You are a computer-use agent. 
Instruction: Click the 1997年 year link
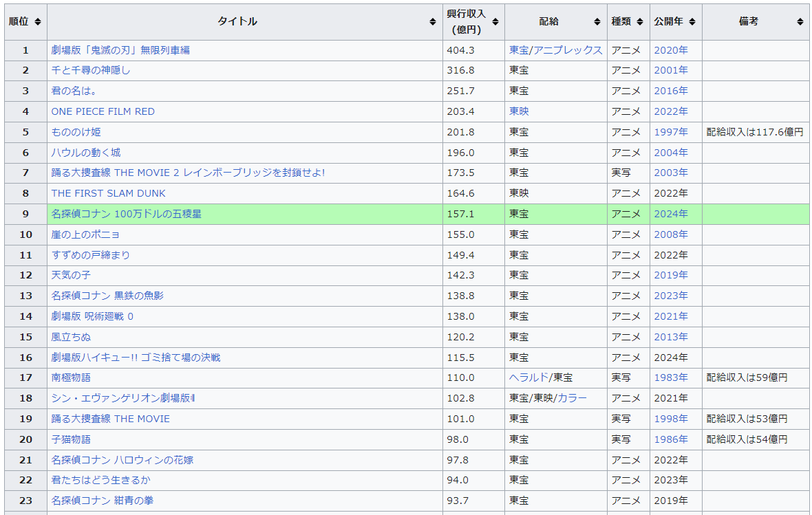[x=670, y=132]
